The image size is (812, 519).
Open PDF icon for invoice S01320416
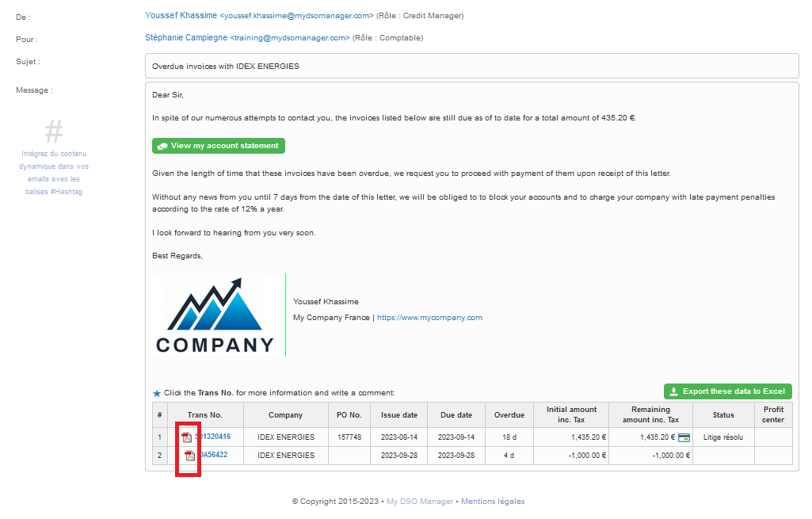[187, 437]
